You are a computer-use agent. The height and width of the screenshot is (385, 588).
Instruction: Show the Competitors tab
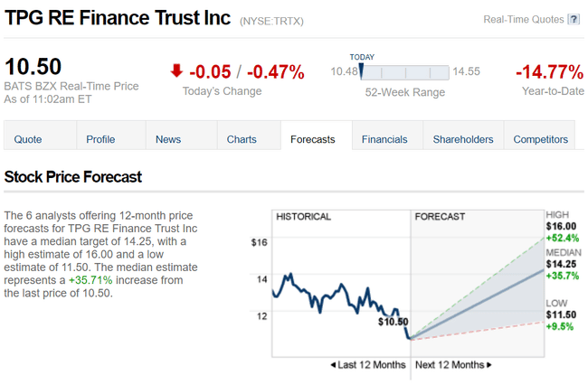541,139
